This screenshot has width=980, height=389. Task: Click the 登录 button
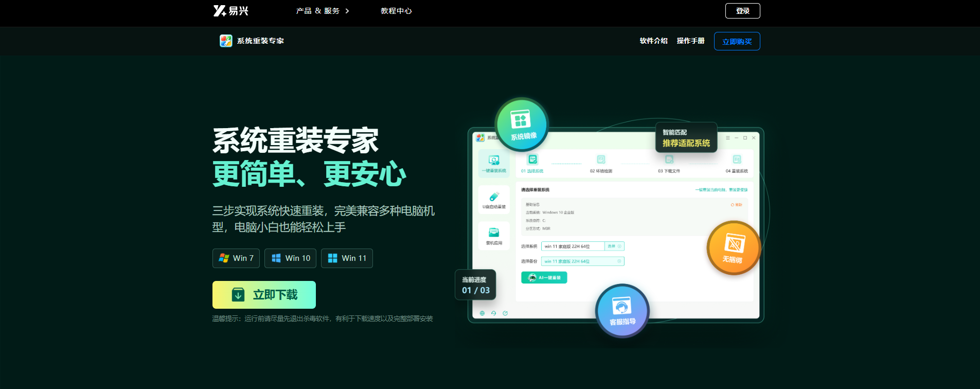[x=742, y=11]
